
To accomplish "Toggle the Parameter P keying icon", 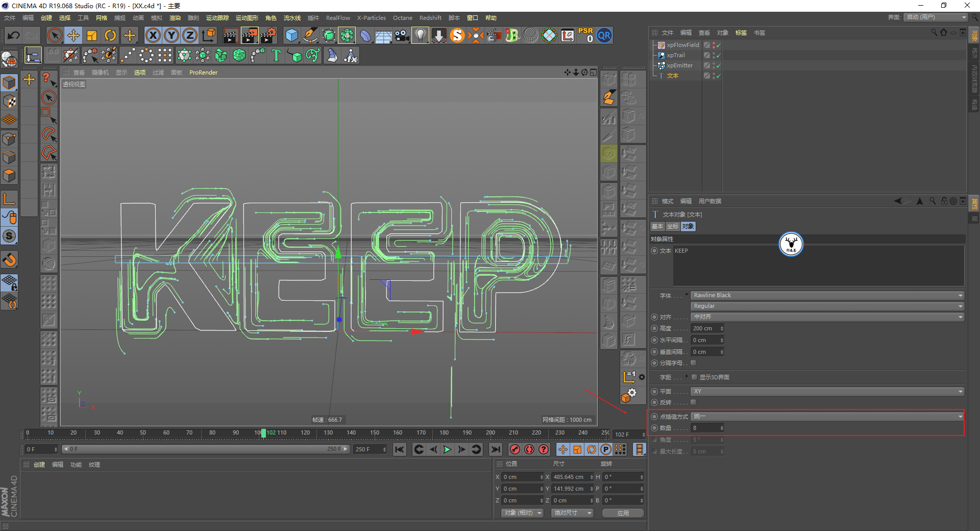I will 606,449.
